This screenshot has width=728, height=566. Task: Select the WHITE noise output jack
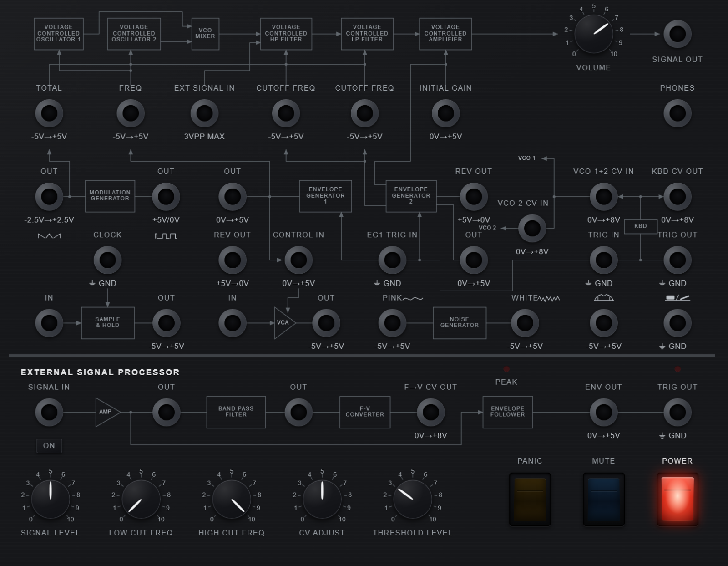click(525, 323)
